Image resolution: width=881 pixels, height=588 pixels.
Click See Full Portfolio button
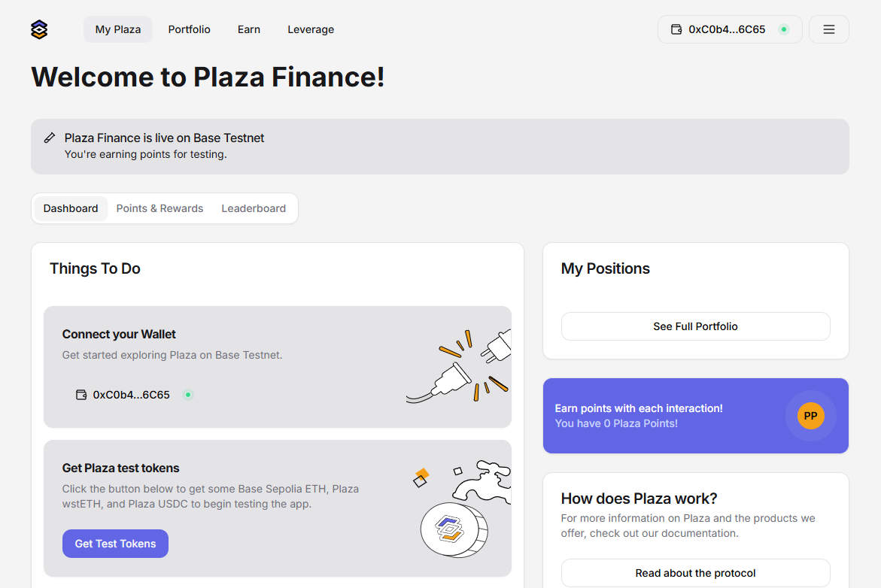click(695, 326)
